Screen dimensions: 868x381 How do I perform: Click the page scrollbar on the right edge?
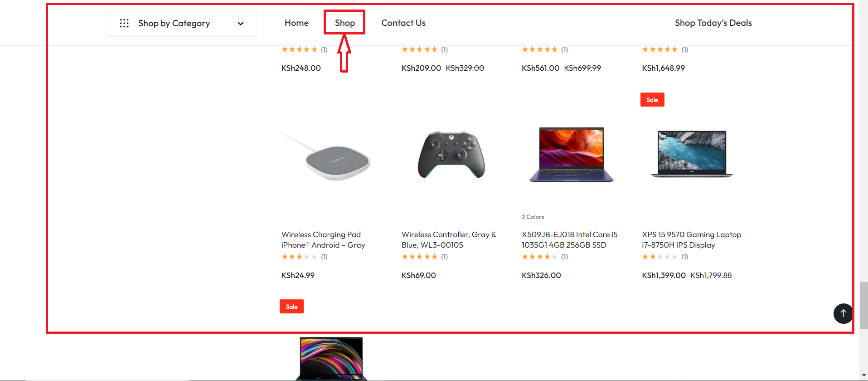(863, 307)
